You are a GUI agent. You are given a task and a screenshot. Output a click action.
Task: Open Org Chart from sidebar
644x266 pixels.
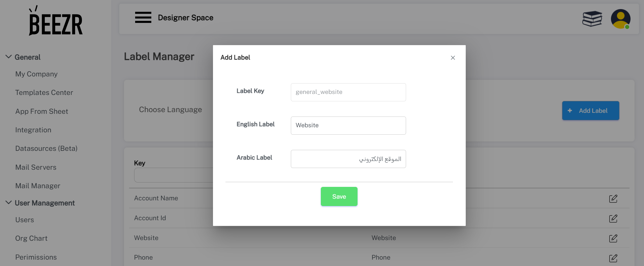(31, 238)
